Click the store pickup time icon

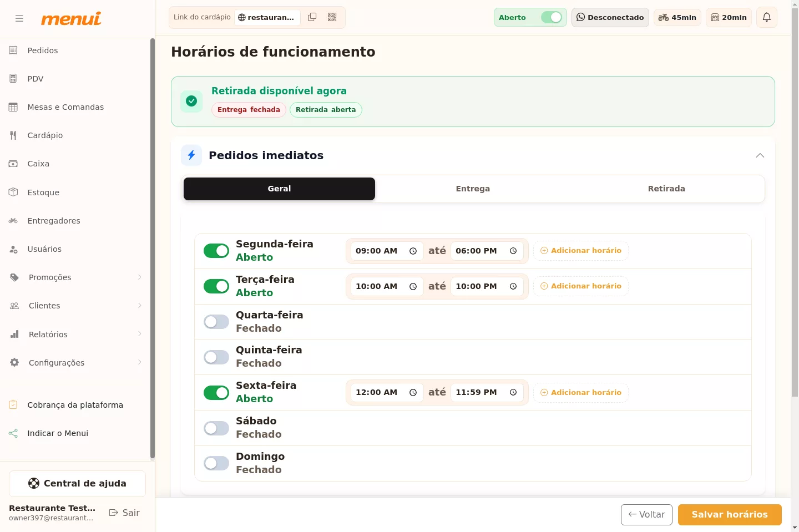(x=715, y=18)
